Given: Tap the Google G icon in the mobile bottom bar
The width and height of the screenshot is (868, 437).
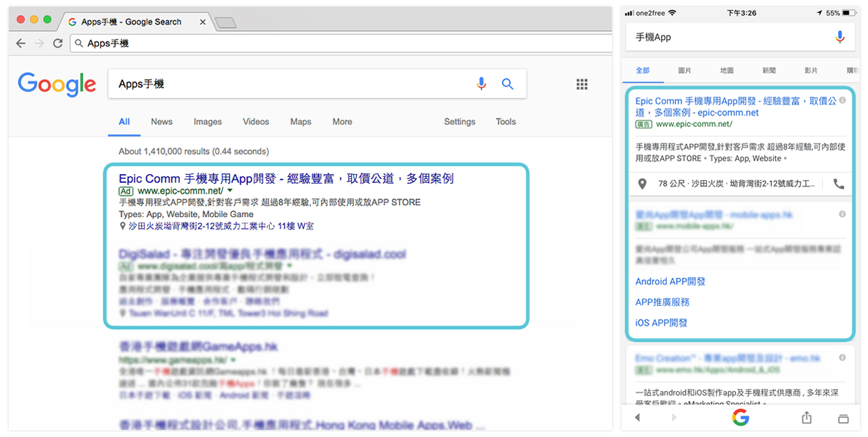Looking at the screenshot, I should pos(740,417).
